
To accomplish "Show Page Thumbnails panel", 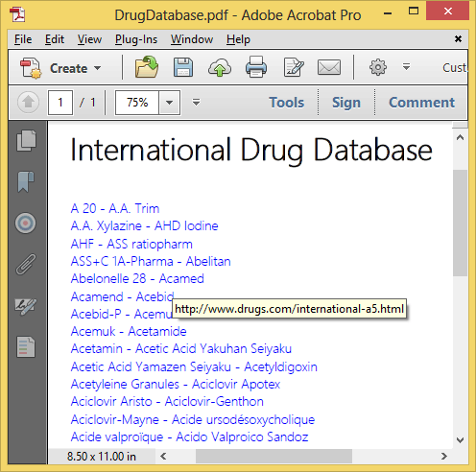I will (x=26, y=140).
